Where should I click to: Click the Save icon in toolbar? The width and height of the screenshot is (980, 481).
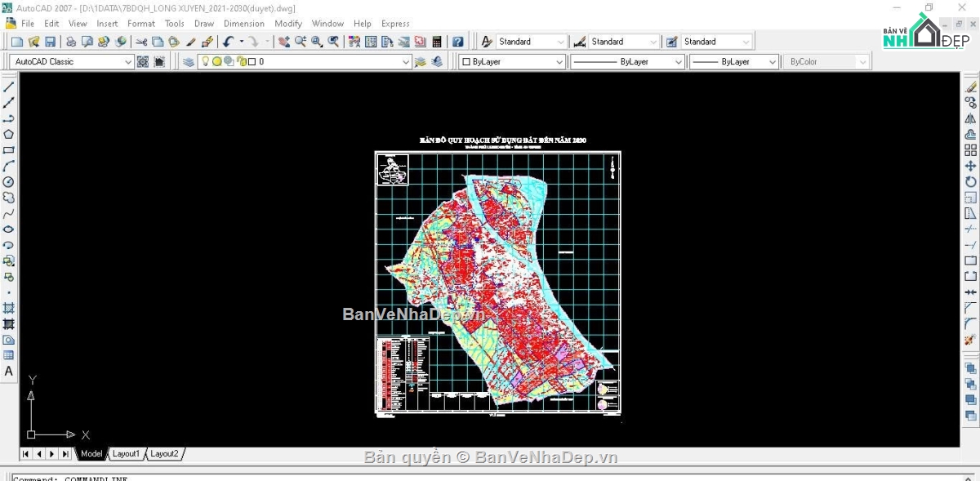click(50, 42)
